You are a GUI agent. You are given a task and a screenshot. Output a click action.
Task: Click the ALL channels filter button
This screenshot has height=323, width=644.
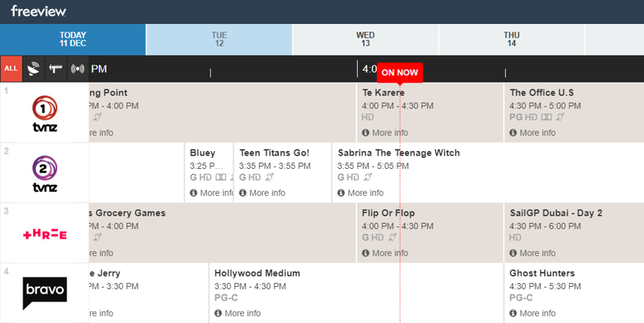click(11, 69)
